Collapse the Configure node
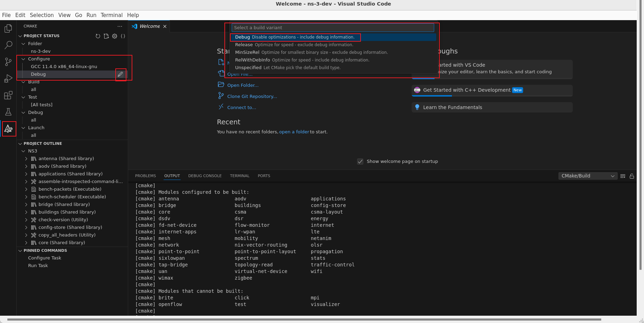The image size is (644, 323). tap(24, 59)
